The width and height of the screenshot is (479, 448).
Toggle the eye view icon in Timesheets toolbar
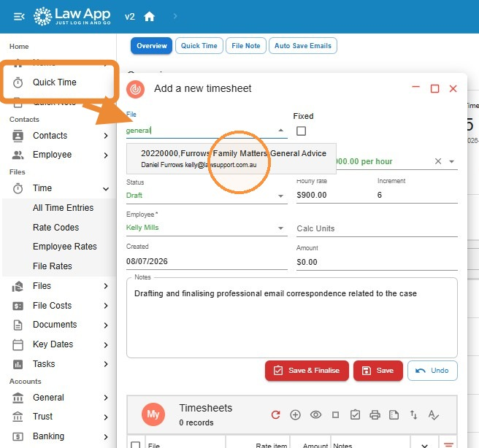pyautogui.click(x=315, y=414)
